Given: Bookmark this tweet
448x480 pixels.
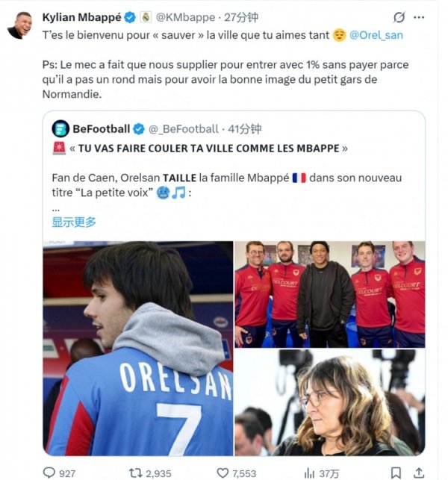Looking at the screenshot, I should click(396, 472).
